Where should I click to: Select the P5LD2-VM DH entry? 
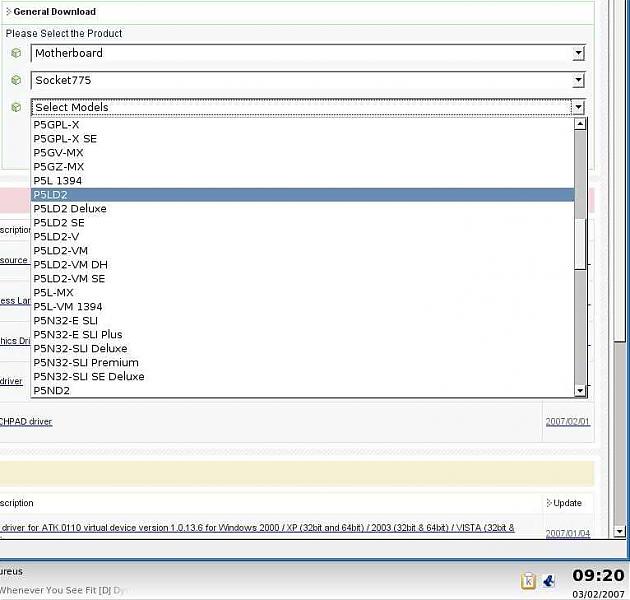(x=70, y=265)
